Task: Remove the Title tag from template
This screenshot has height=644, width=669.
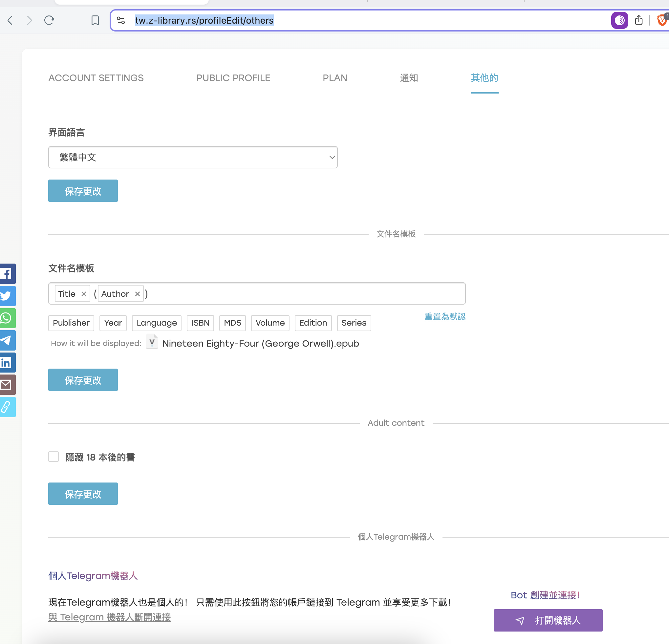Action: [x=84, y=294]
